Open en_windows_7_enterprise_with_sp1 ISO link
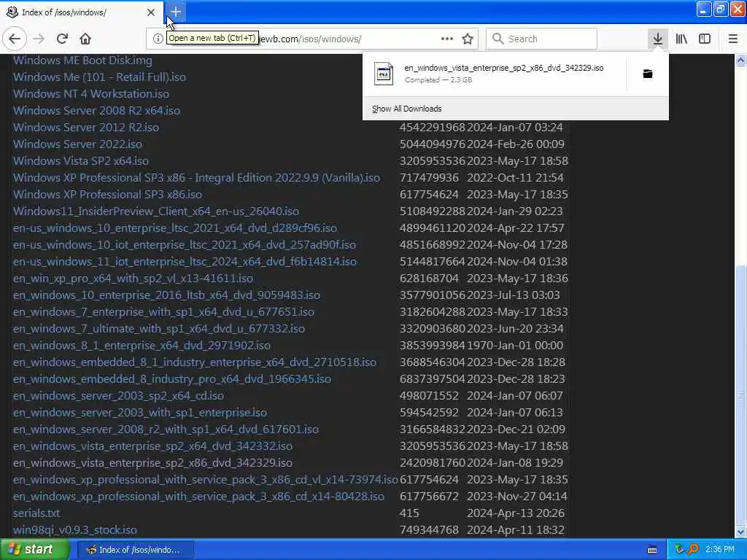 click(x=163, y=312)
